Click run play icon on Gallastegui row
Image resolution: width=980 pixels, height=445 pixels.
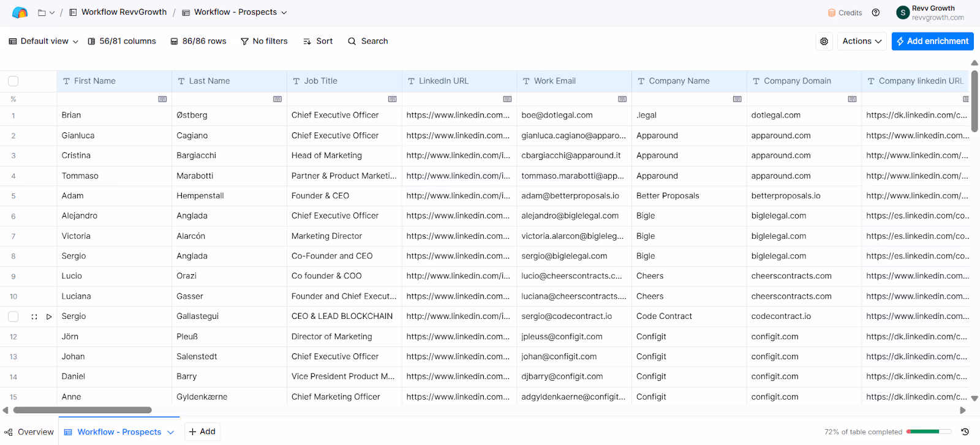point(49,316)
